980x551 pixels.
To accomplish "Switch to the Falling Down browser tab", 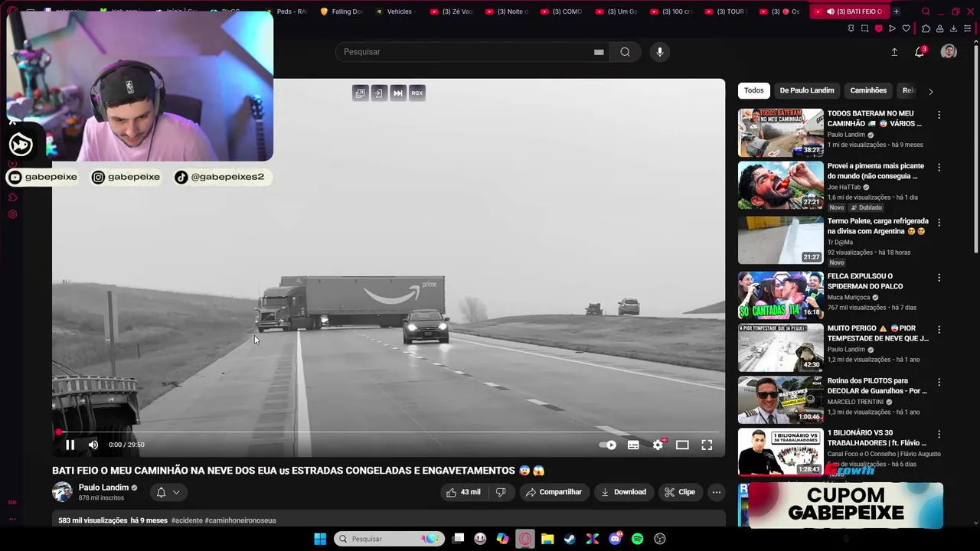I will [341, 11].
